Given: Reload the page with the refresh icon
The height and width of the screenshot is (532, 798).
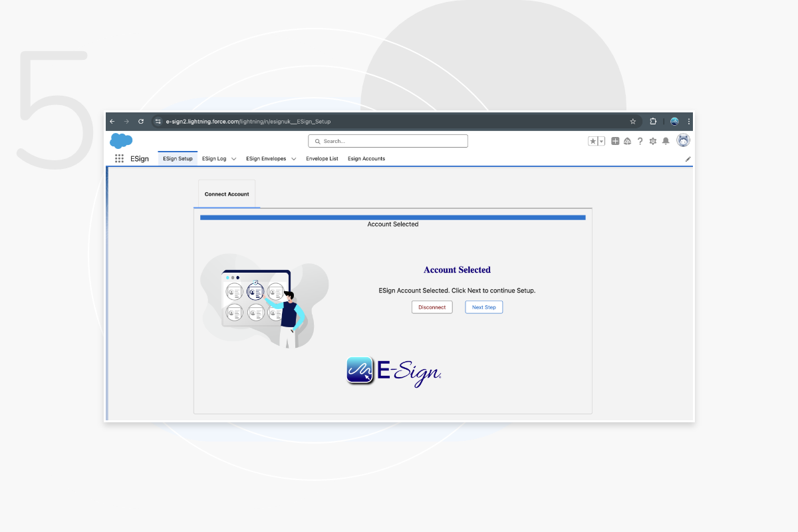Looking at the screenshot, I should point(141,122).
